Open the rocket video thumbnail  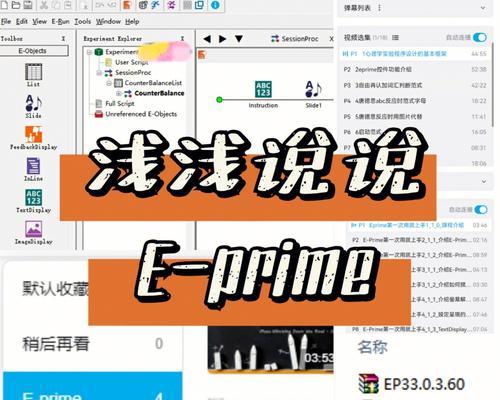[270, 349]
